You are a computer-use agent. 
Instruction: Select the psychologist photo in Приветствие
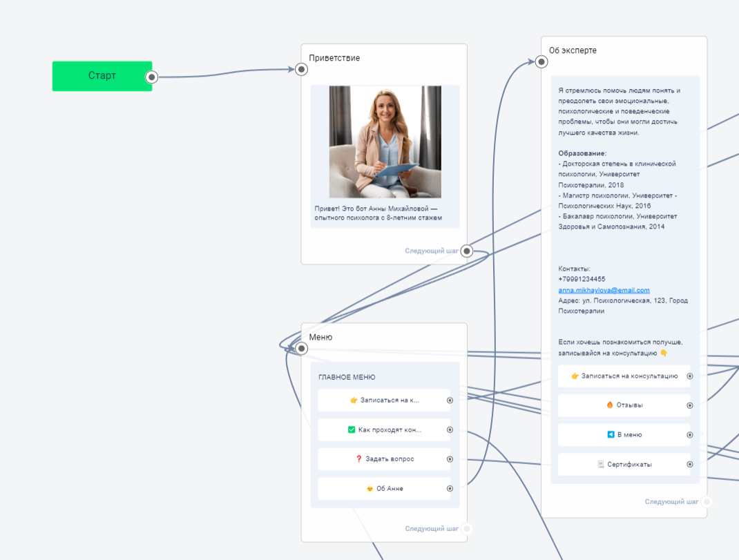[385, 142]
